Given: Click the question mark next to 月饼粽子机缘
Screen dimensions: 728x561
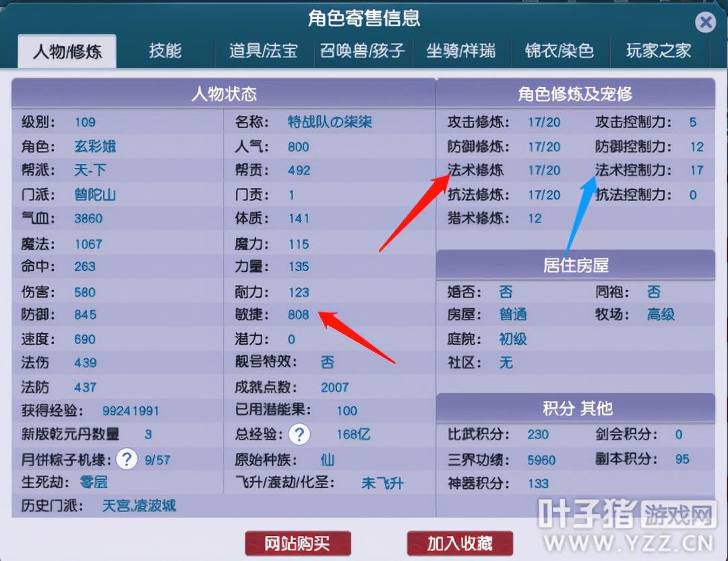Looking at the screenshot, I should (x=126, y=460).
